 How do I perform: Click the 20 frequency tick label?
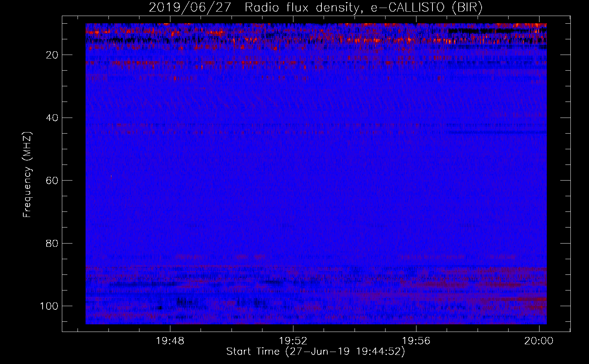coord(52,55)
